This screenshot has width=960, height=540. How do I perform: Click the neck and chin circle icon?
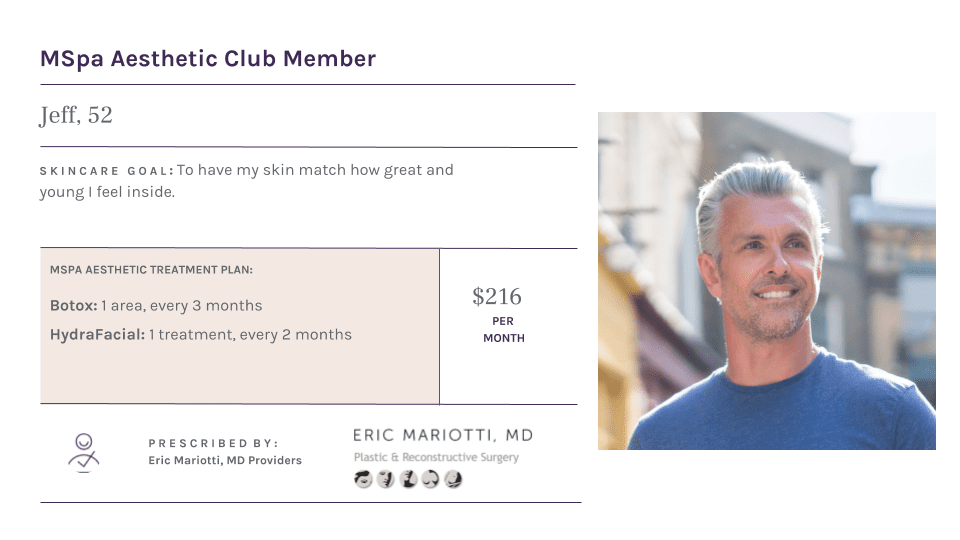click(408, 479)
